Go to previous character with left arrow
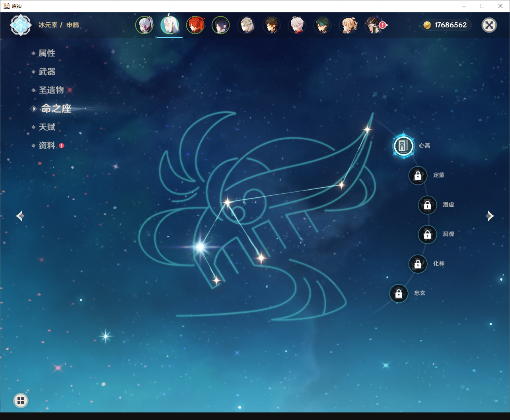510x420 pixels. coord(20,216)
